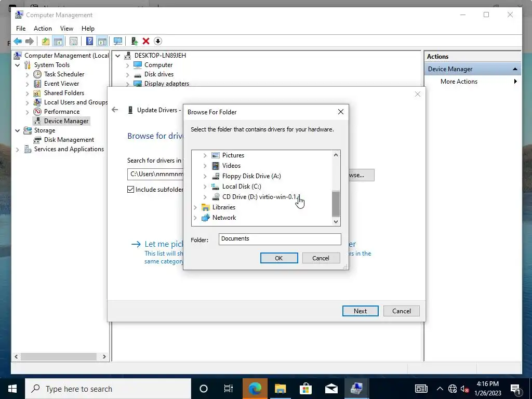Expand Local Disk (C:) node
Image resolution: width=532 pixels, height=399 pixels.
[x=205, y=187]
